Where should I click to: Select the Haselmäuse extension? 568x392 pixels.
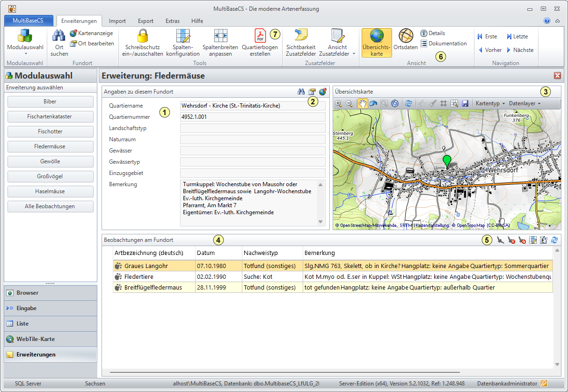(51, 191)
